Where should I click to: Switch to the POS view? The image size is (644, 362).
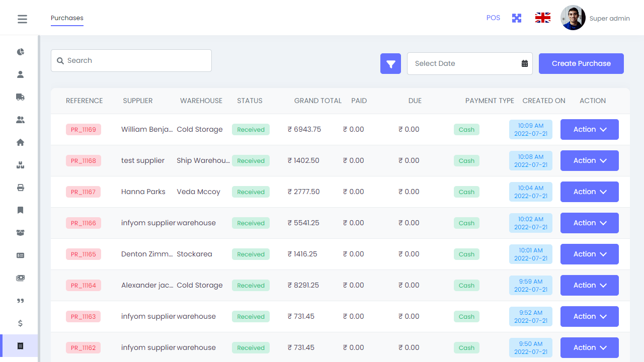point(493,18)
